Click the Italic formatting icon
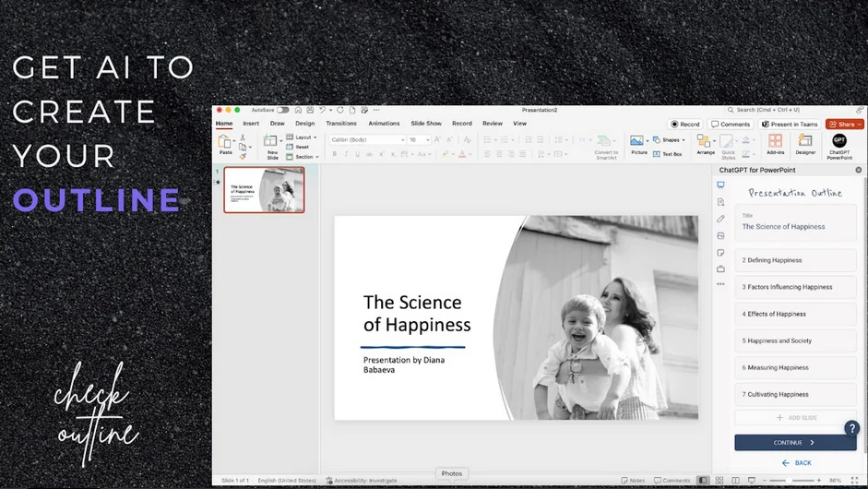Screen dimensions: 868x489 [346, 154]
